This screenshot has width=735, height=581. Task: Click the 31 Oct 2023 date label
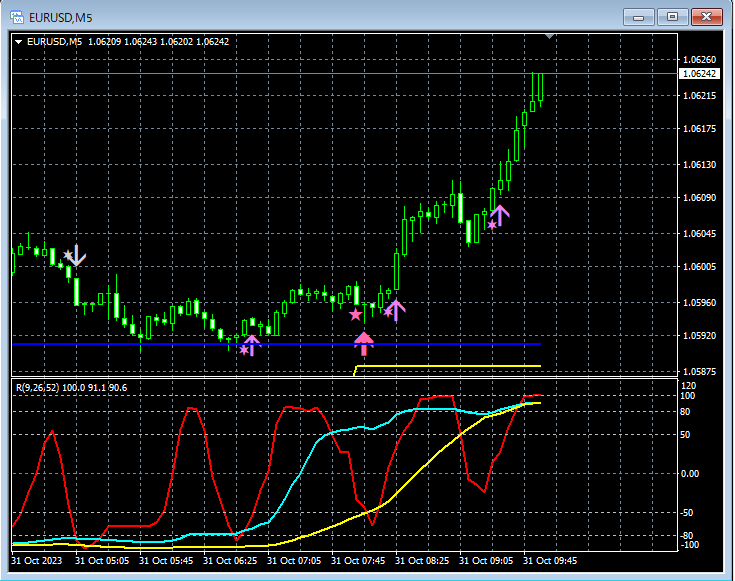click(x=37, y=561)
